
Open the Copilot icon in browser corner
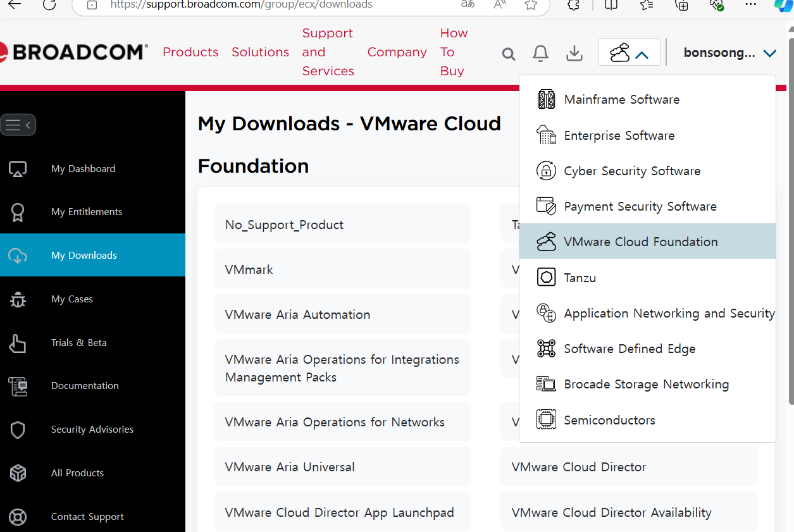pos(784,4)
